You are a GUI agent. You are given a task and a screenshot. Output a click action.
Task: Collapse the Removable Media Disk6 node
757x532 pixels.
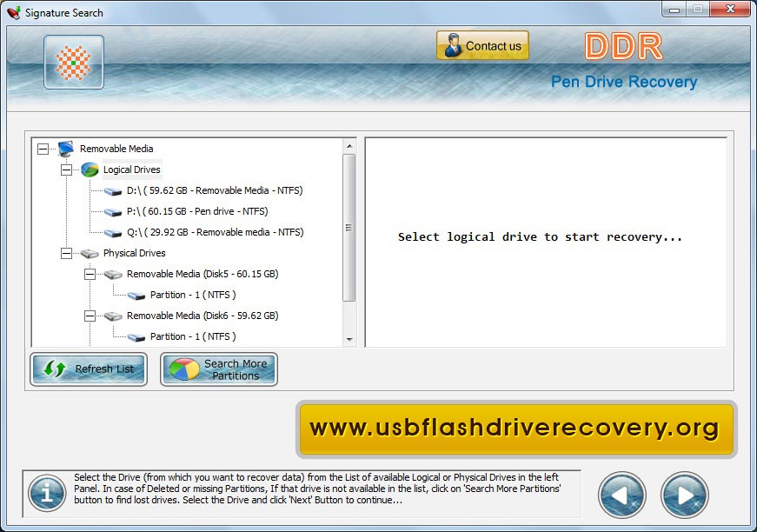(90, 316)
